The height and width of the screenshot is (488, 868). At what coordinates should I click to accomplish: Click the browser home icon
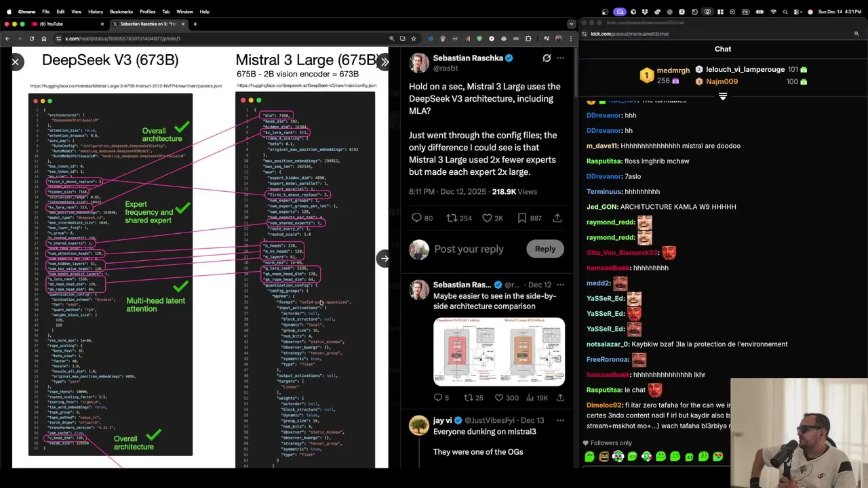click(x=44, y=39)
